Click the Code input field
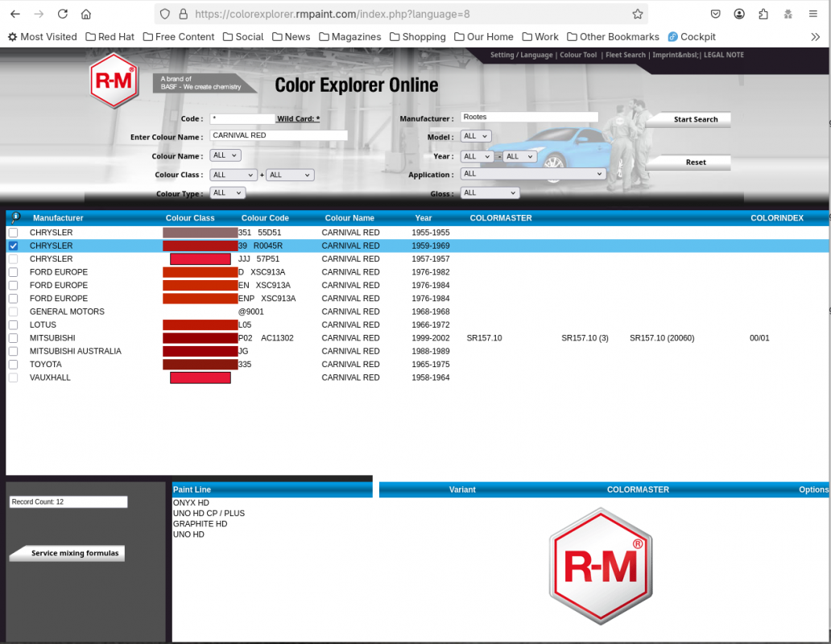The width and height of the screenshot is (831, 644). click(x=242, y=118)
